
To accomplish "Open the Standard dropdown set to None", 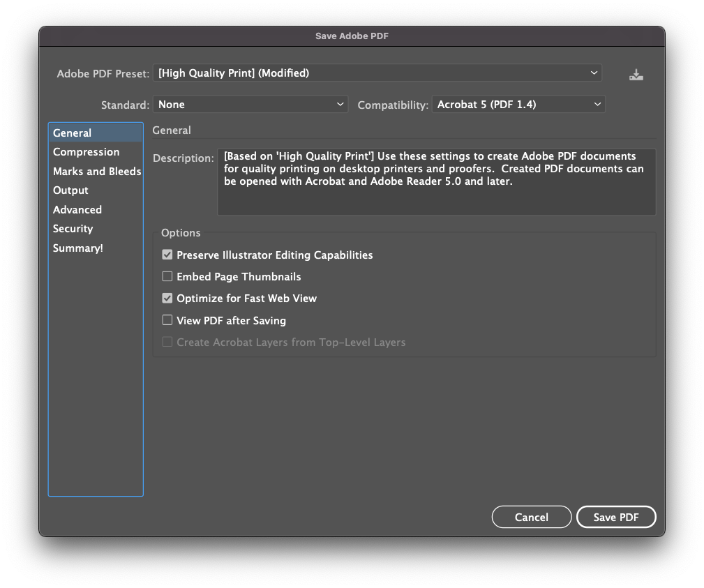I will click(250, 105).
